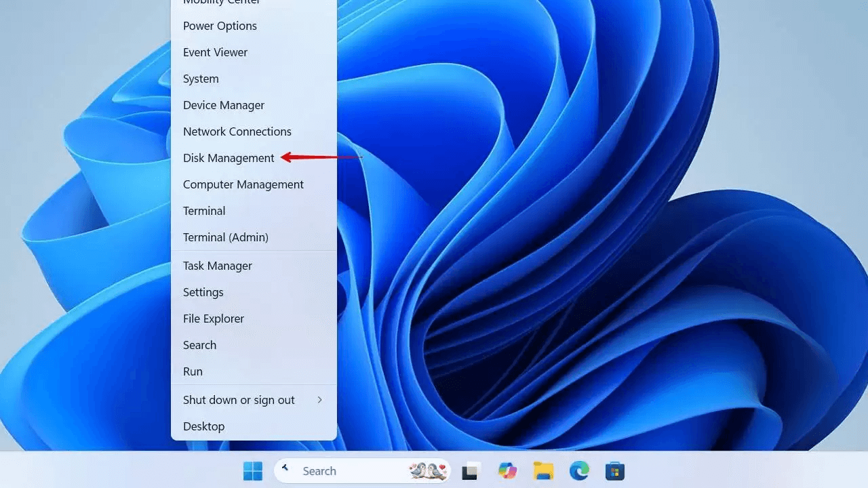Open the Microsoft Store

(x=615, y=470)
